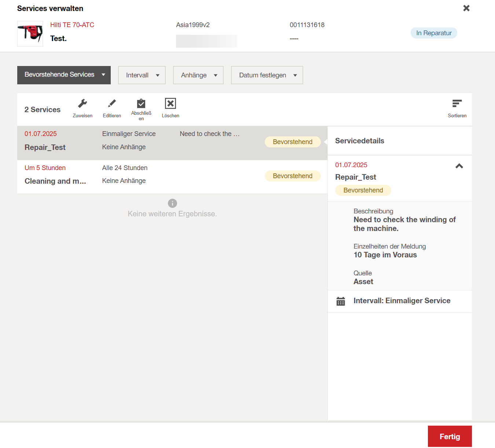
Task: Open the Sortieren sort icon
Action: [x=457, y=104]
